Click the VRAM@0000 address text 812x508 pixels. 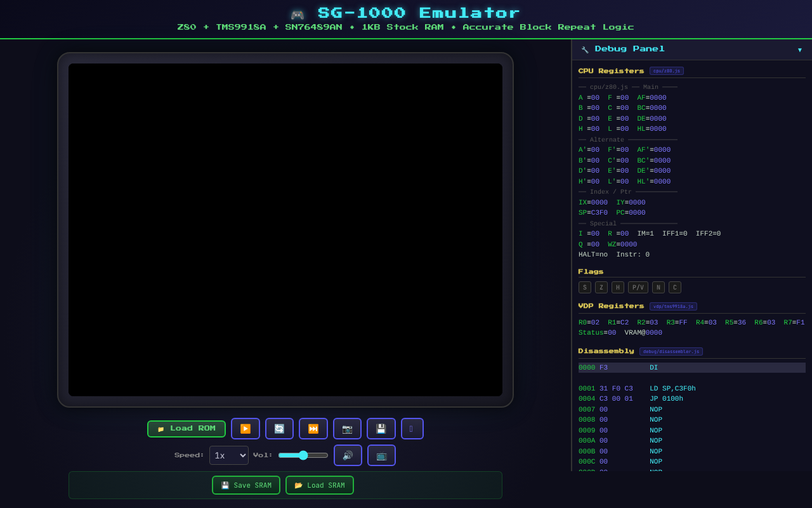point(643,333)
